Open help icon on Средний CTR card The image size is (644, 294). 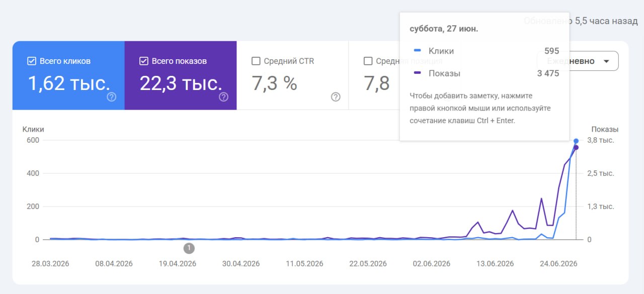coord(336,97)
